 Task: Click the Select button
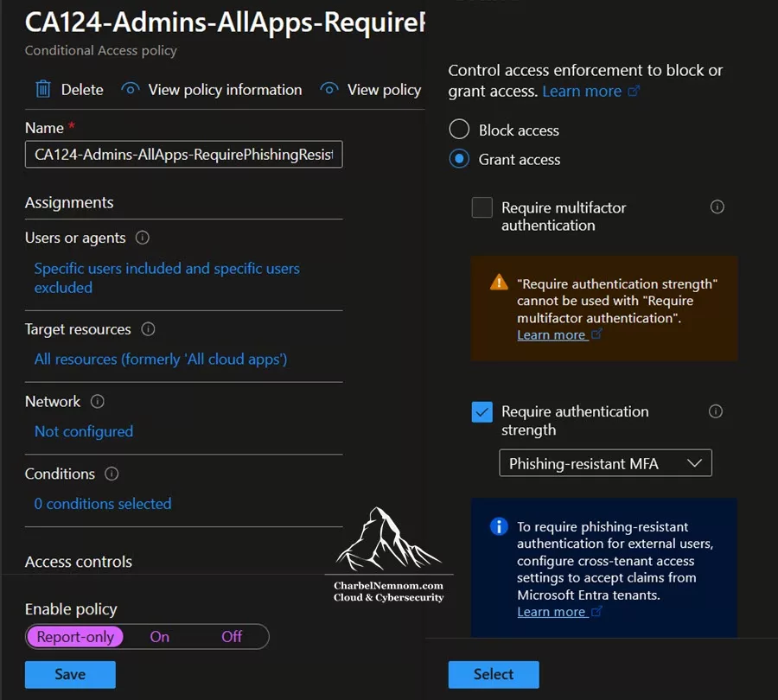pos(494,674)
